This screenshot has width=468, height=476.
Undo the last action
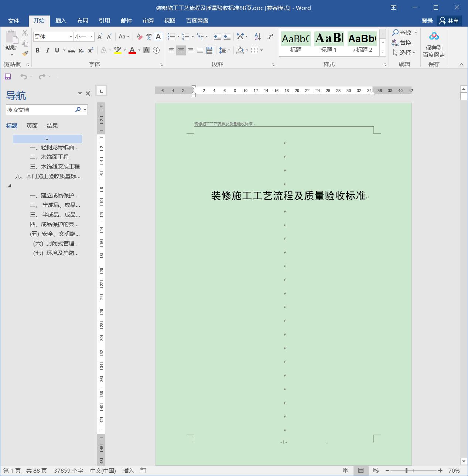point(24,76)
